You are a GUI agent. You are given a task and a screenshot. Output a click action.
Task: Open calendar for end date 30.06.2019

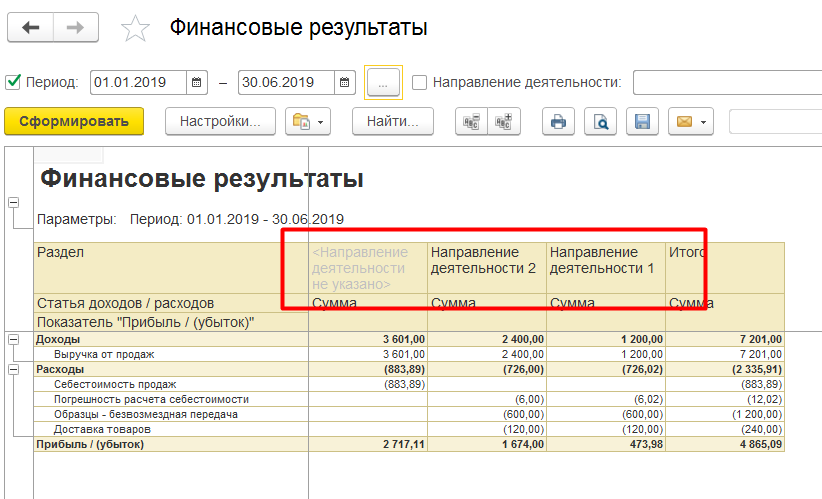pyautogui.click(x=344, y=82)
